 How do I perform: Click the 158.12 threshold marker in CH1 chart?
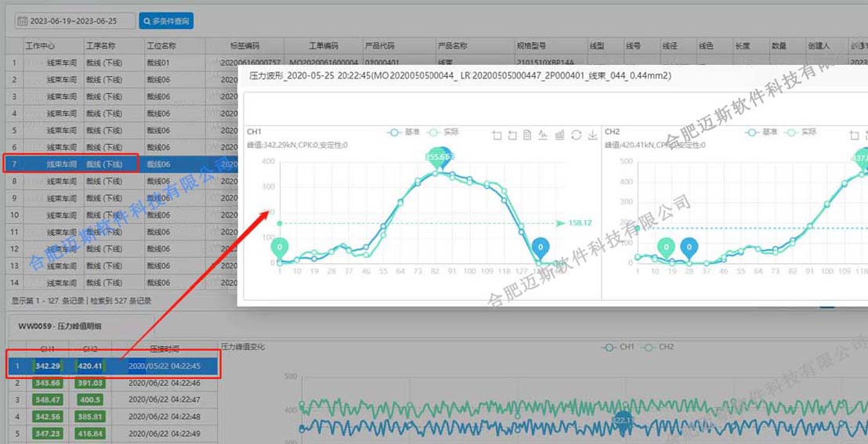tap(579, 223)
